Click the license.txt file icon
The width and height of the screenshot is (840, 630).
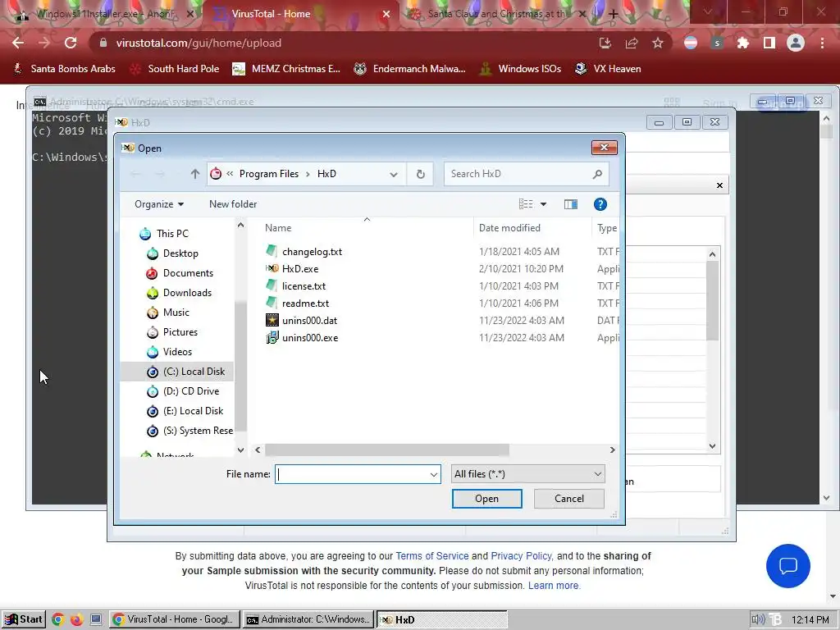(x=272, y=285)
